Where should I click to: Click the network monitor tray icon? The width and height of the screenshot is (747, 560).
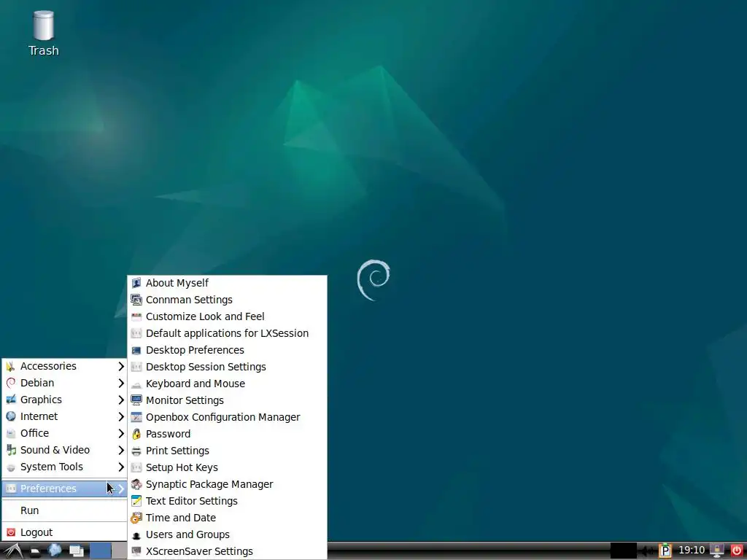[717, 551]
